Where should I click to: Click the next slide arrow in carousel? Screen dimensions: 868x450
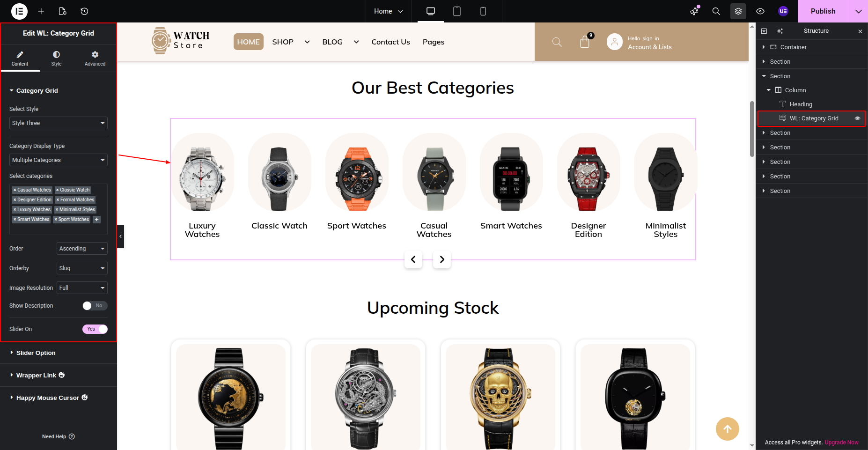(x=442, y=259)
